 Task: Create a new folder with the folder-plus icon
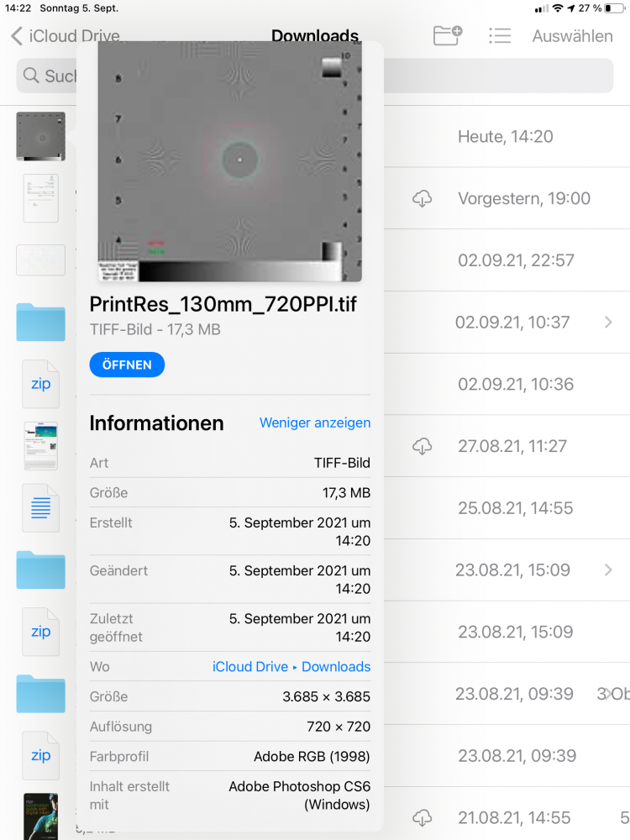pos(448,35)
